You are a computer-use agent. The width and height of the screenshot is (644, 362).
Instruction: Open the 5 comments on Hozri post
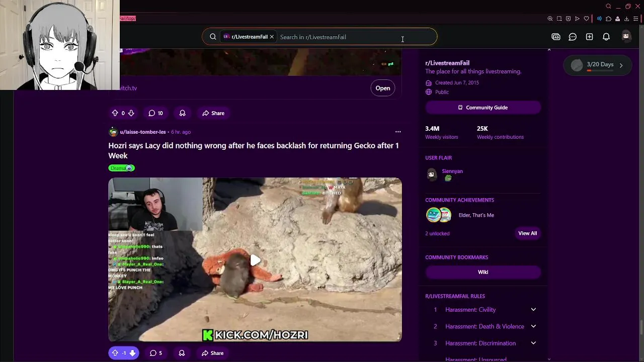pyautogui.click(x=156, y=353)
